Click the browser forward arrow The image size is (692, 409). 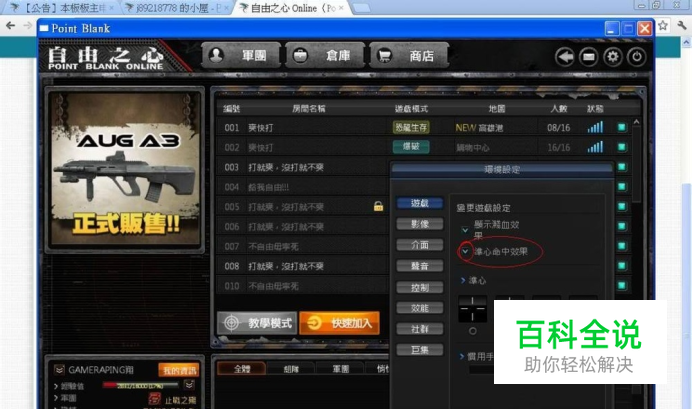click(28, 26)
